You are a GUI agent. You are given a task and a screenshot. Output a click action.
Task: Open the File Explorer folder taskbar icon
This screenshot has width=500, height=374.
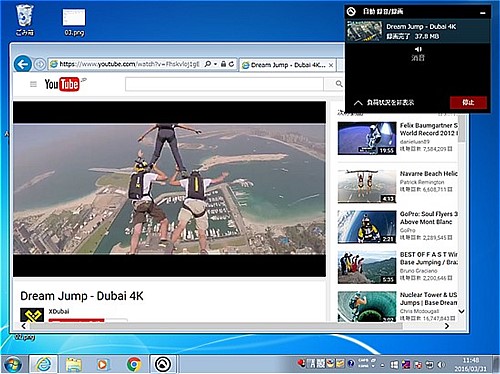[74, 364]
